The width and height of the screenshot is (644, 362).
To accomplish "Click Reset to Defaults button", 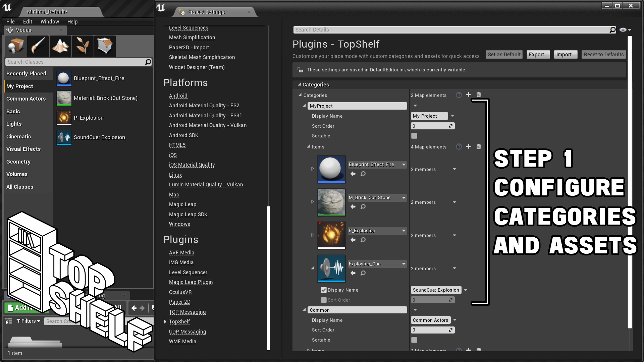I will pyautogui.click(x=604, y=54).
